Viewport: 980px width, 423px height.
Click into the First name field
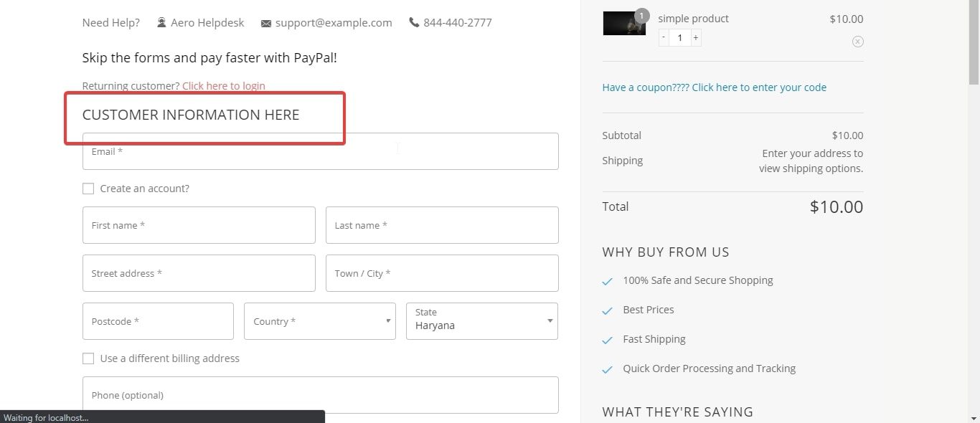[x=199, y=225]
